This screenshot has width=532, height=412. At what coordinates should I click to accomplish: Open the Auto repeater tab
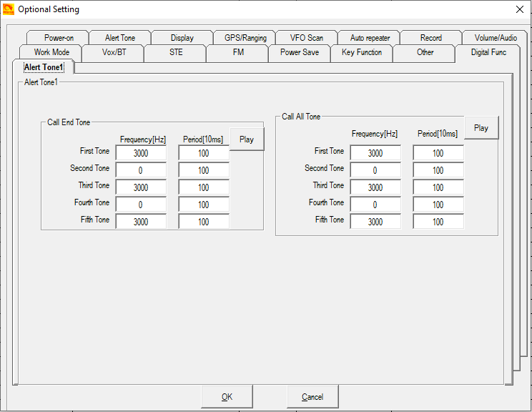pyautogui.click(x=370, y=38)
